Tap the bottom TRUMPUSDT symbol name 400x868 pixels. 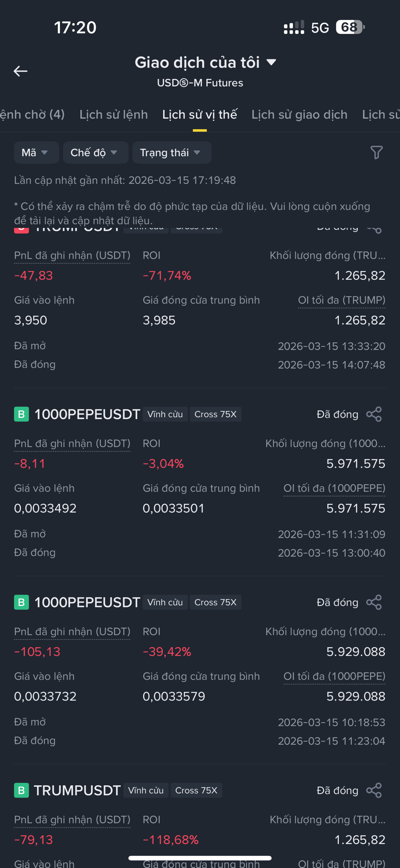point(77,791)
